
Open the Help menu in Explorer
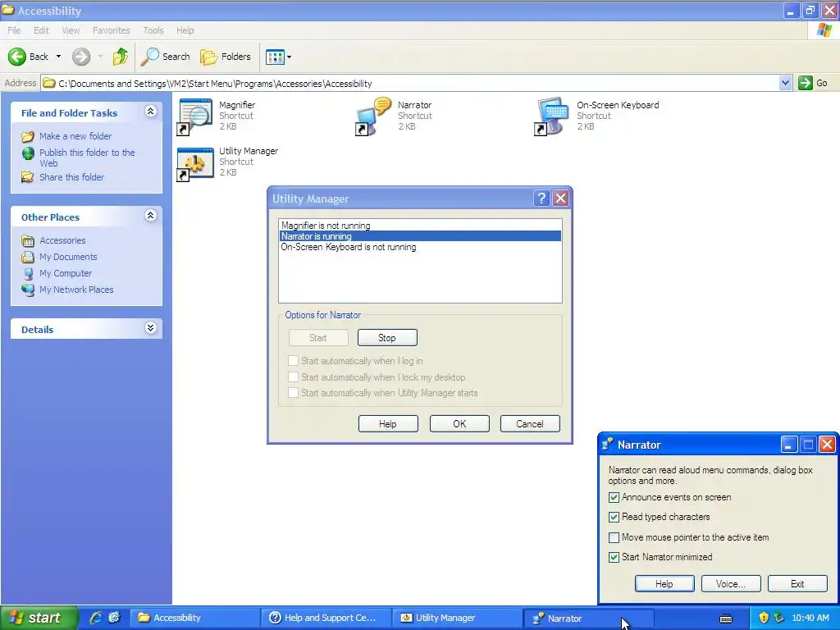click(x=185, y=30)
